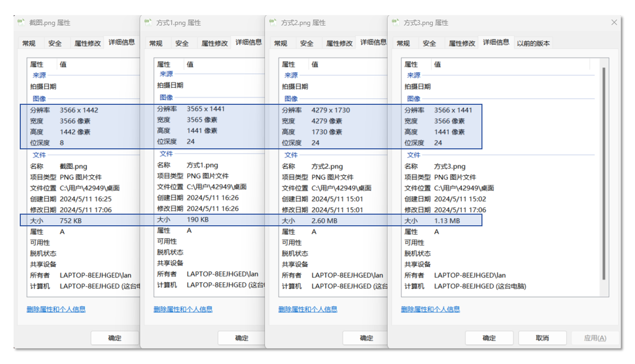Select the 分辨率 4279 x 1730 row
This screenshot has width=635, height=364.
tap(330, 110)
